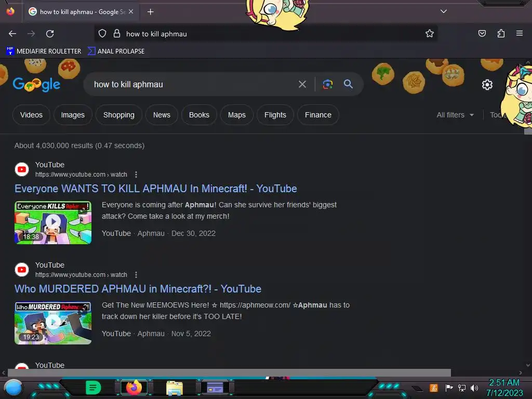Click YouTube favicon of second result
532x399 pixels.
(x=22, y=270)
